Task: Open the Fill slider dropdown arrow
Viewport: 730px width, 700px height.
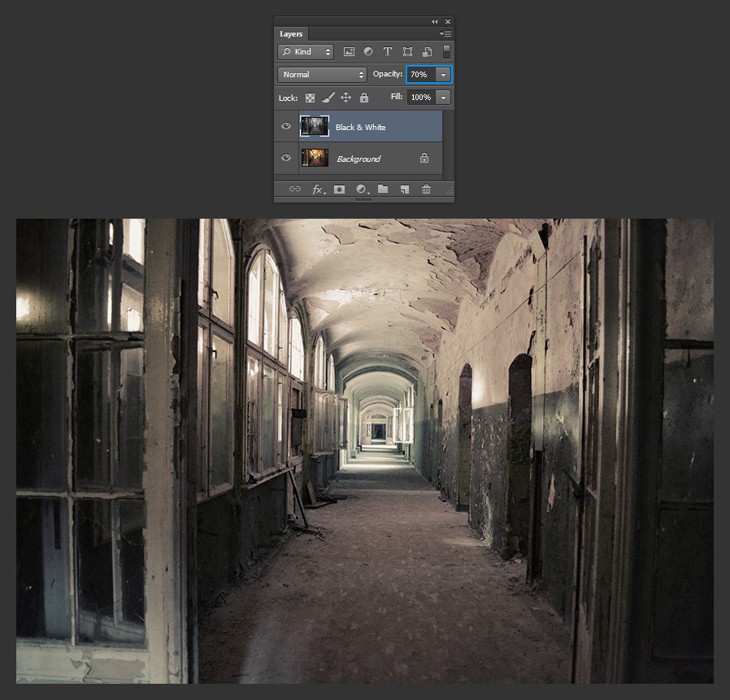Action: pos(443,98)
